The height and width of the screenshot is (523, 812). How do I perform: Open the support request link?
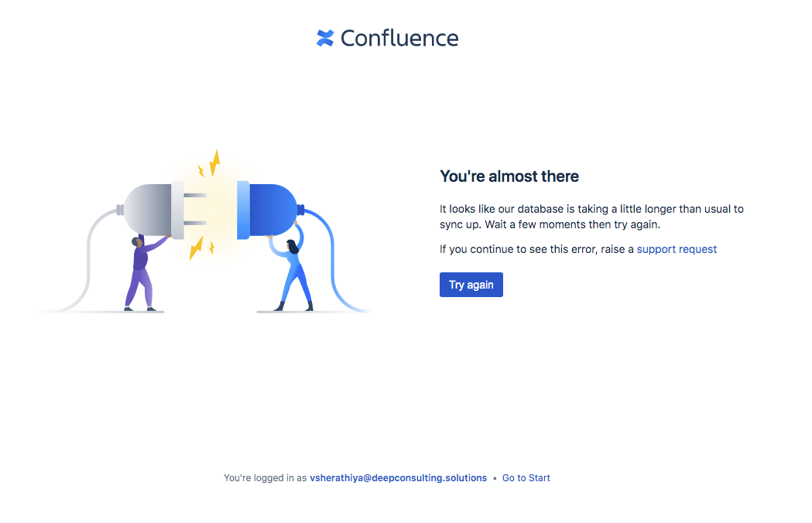point(677,249)
